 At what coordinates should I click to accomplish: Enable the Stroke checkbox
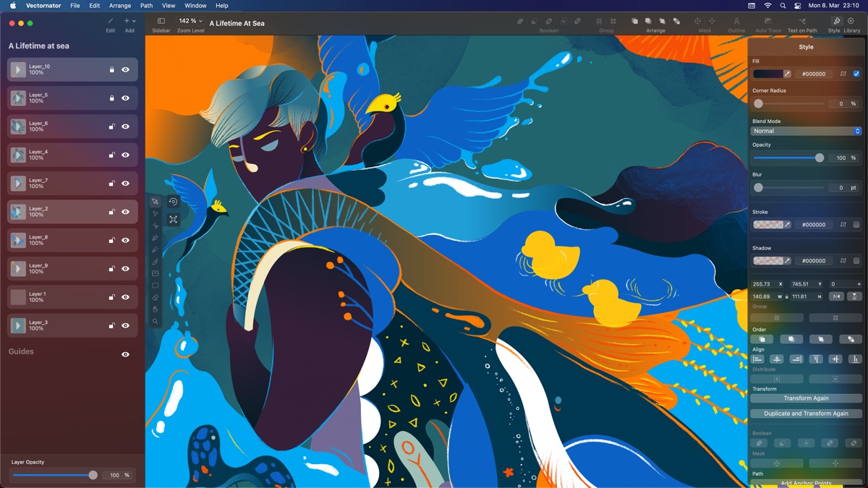coord(856,225)
